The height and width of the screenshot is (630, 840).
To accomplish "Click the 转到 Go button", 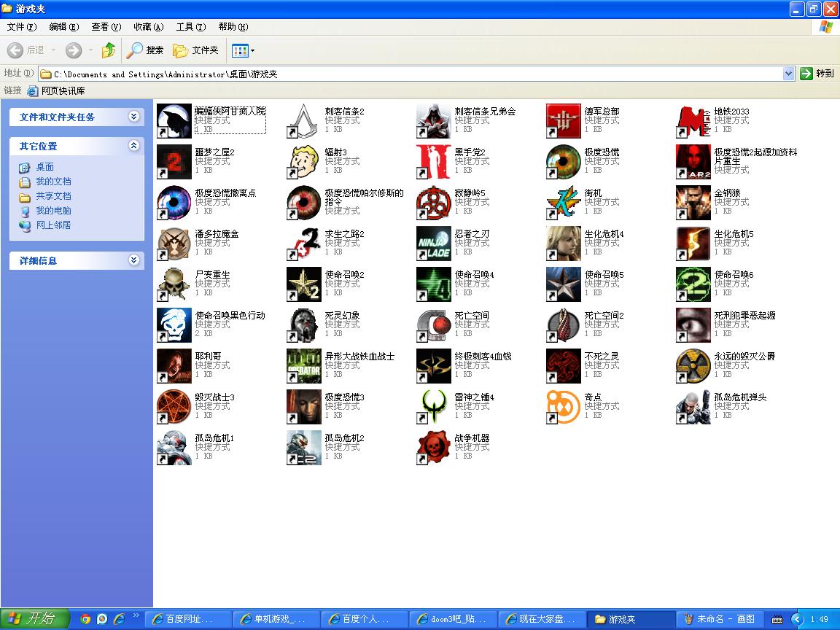I will coord(817,74).
